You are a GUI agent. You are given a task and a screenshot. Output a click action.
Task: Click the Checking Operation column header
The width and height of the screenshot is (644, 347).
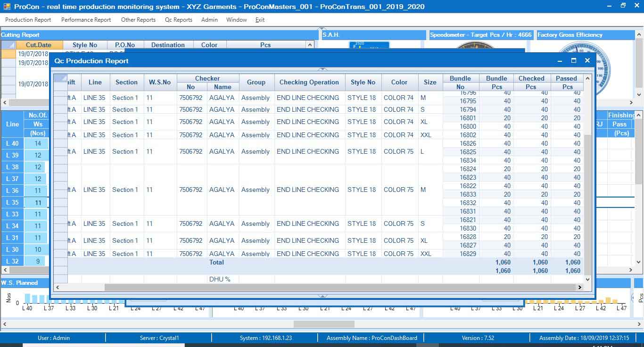point(309,82)
